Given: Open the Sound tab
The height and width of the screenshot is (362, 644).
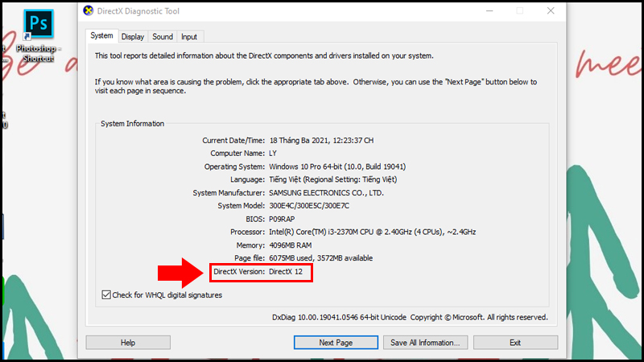Looking at the screenshot, I should click(x=163, y=36).
